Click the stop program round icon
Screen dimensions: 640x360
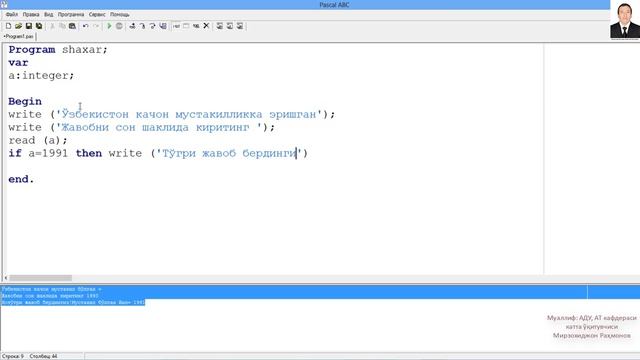pos(119,26)
